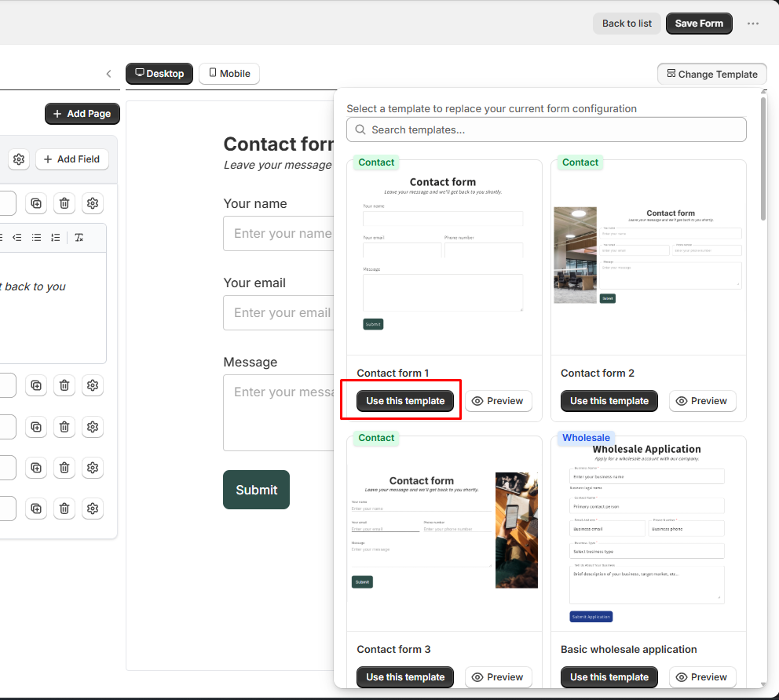Add a new page with Add Page
Screen dimensions: 779x700
point(82,114)
